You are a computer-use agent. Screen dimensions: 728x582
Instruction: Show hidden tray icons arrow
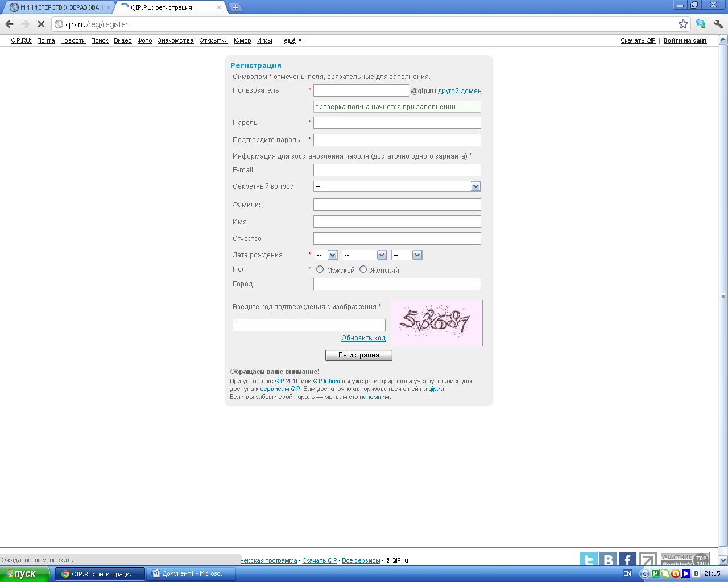point(644,573)
